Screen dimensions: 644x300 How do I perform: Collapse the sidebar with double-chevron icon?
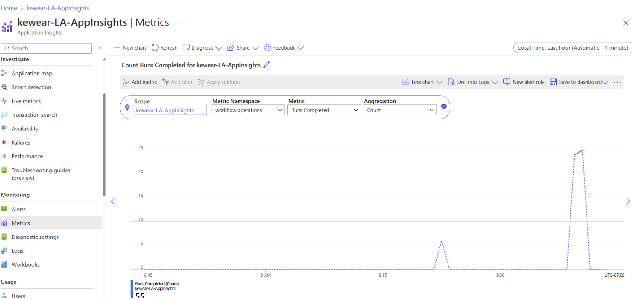[x=100, y=48]
